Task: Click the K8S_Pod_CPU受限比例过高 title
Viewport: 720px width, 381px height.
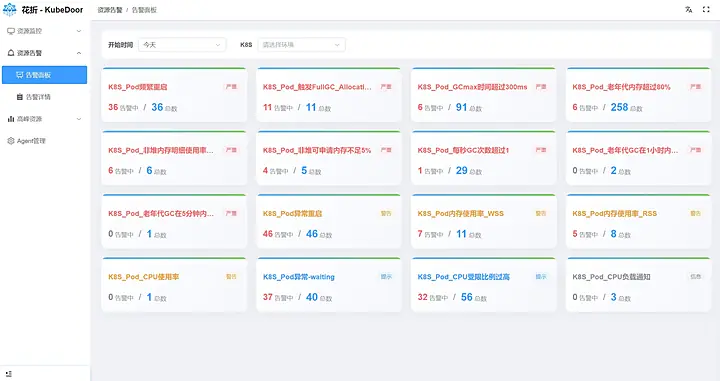Action: click(x=464, y=277)
